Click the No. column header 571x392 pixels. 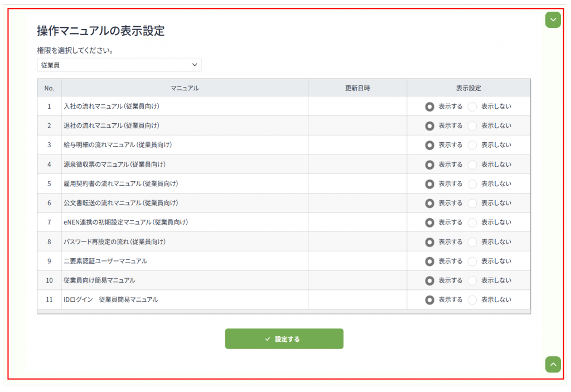tap(49, 88)
